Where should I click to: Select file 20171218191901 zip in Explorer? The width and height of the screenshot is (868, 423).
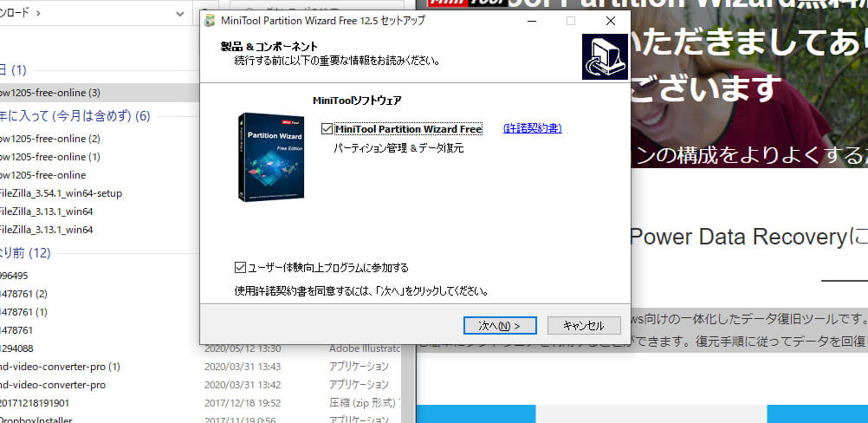(35, 403)
